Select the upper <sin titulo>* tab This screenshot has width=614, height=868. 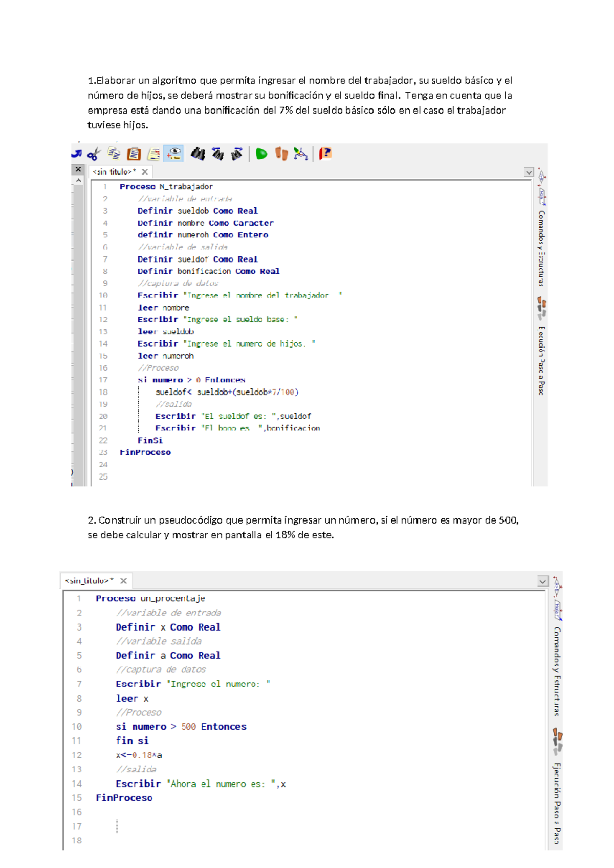coord(114,172)
